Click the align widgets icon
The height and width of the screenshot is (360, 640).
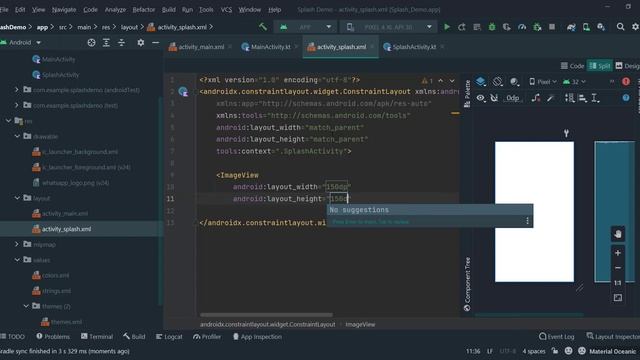coord(582,98)
